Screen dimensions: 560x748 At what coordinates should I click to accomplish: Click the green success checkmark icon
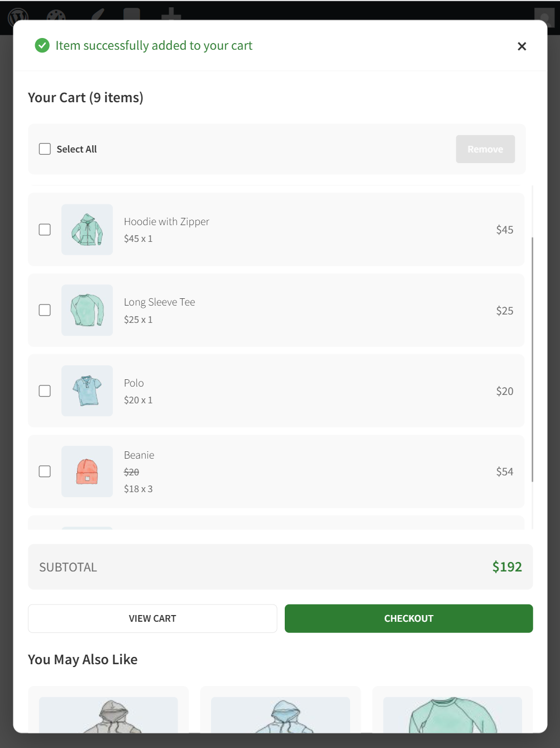click(42, 45)
